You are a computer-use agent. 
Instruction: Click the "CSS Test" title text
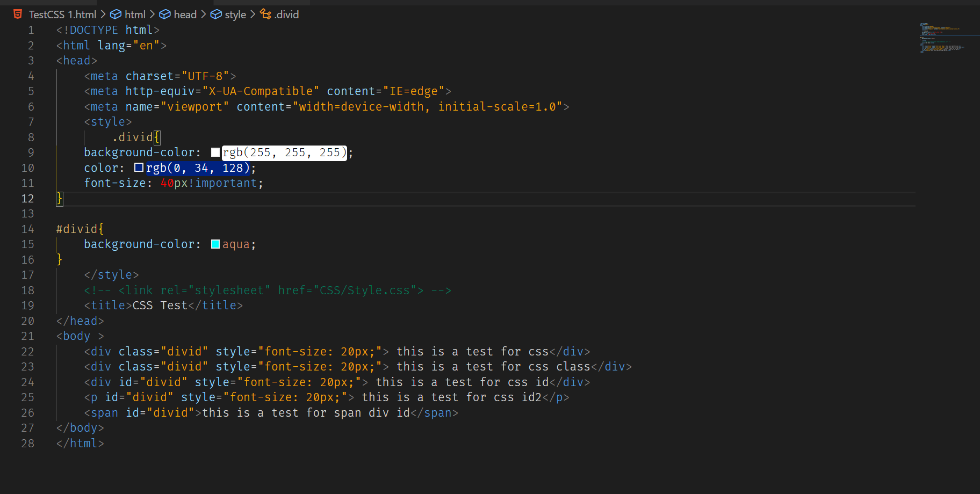pyautogui.click(x=160, y=306)
